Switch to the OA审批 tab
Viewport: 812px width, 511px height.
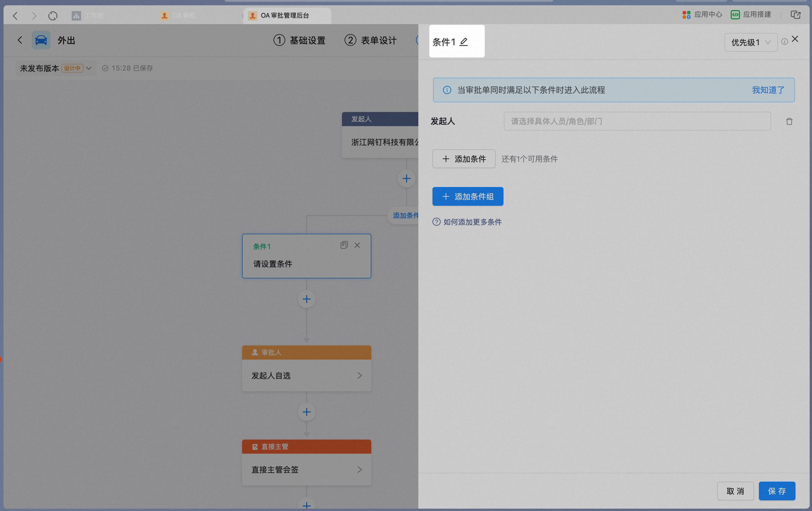click(178, 16)
